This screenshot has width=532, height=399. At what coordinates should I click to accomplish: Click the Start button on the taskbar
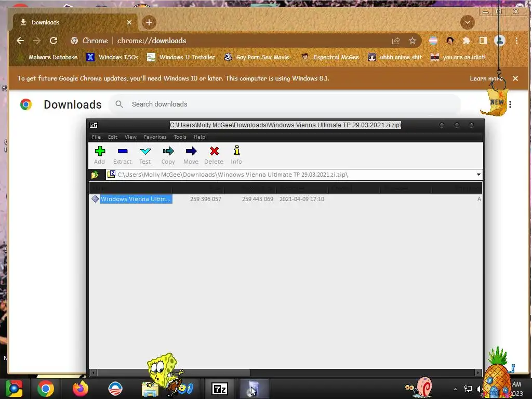click(14, 389)
